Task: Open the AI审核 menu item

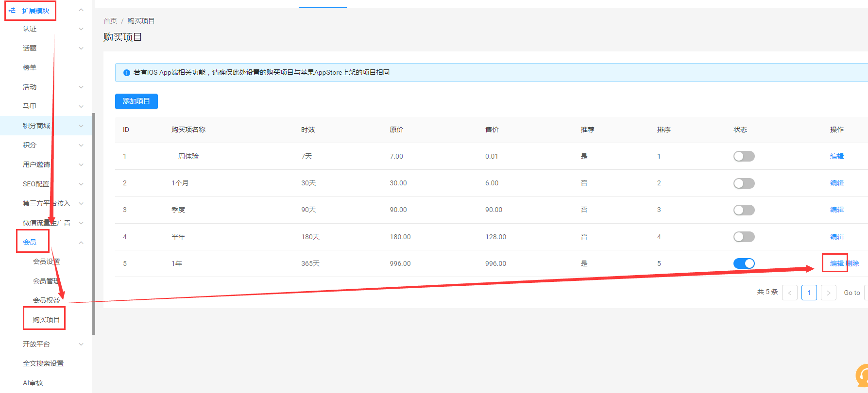Action: [x=33, y=383]
